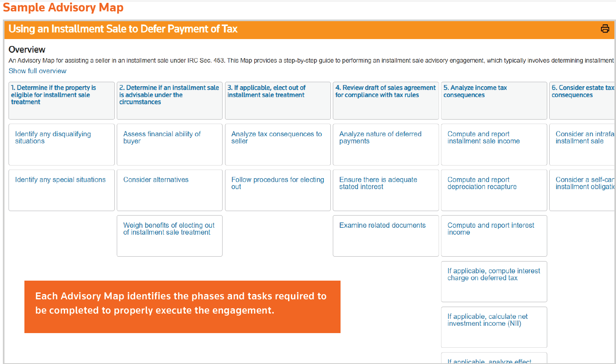This screenshot has height=364, width=616.
Task: Open Follow procedures for electing out
Action: pyautogui.click(x=277, y=183)
